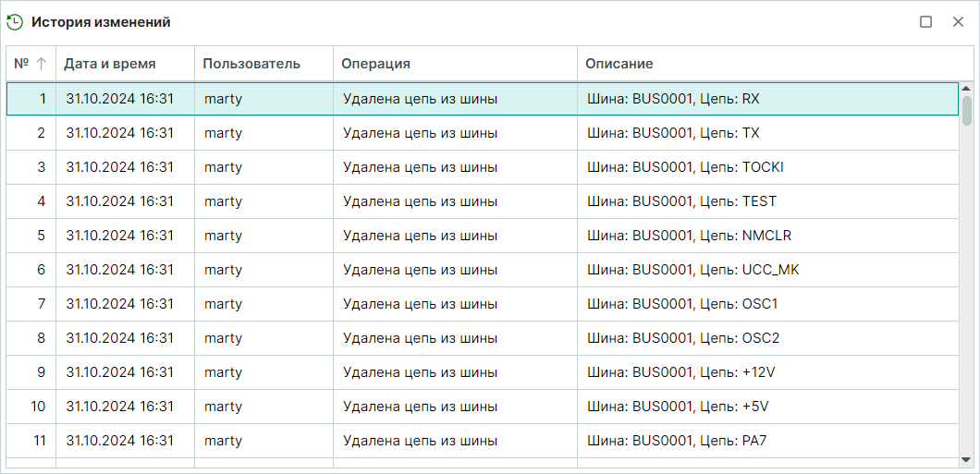Click the sort arrow in № column
This screenshot has width=980, height=474.
click(x=41, y=64)
